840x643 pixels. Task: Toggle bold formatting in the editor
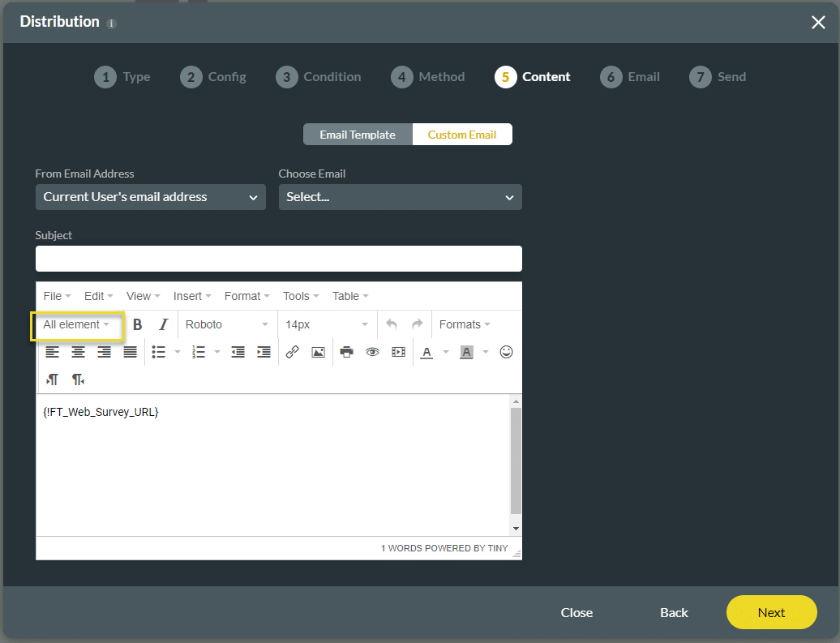137,324
